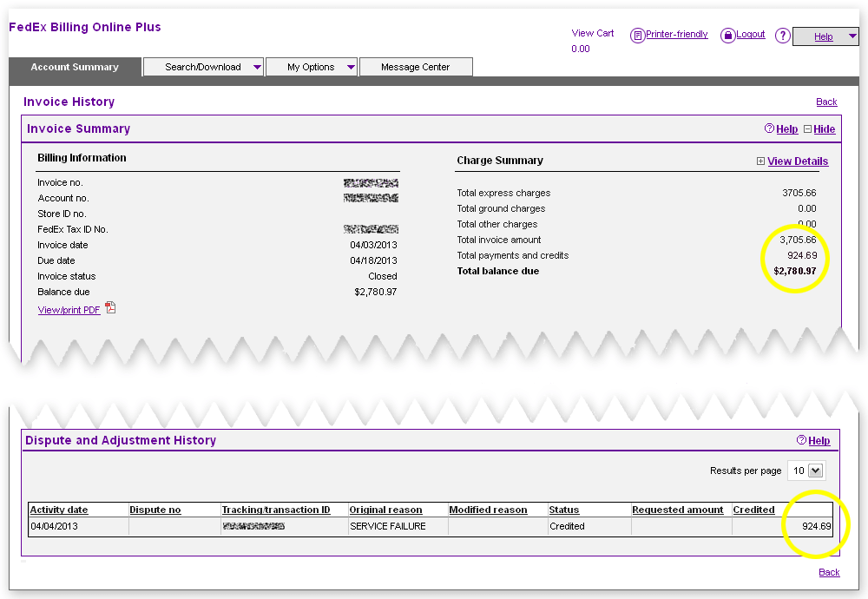Open the Help dropdown arrow in header
The height and width of the screenshot is (599, 868).
pyautogui.click(x=852, y=36)
